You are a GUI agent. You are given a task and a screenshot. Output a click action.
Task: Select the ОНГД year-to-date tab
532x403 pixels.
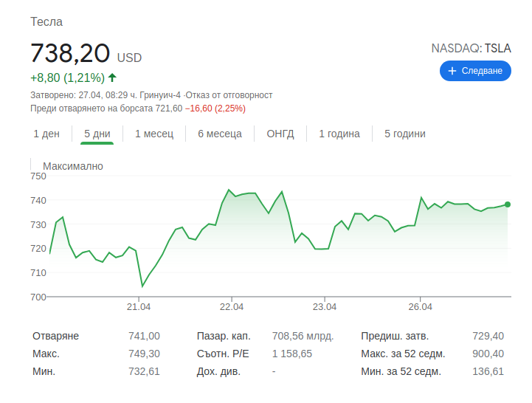click(x=280, y=134)
